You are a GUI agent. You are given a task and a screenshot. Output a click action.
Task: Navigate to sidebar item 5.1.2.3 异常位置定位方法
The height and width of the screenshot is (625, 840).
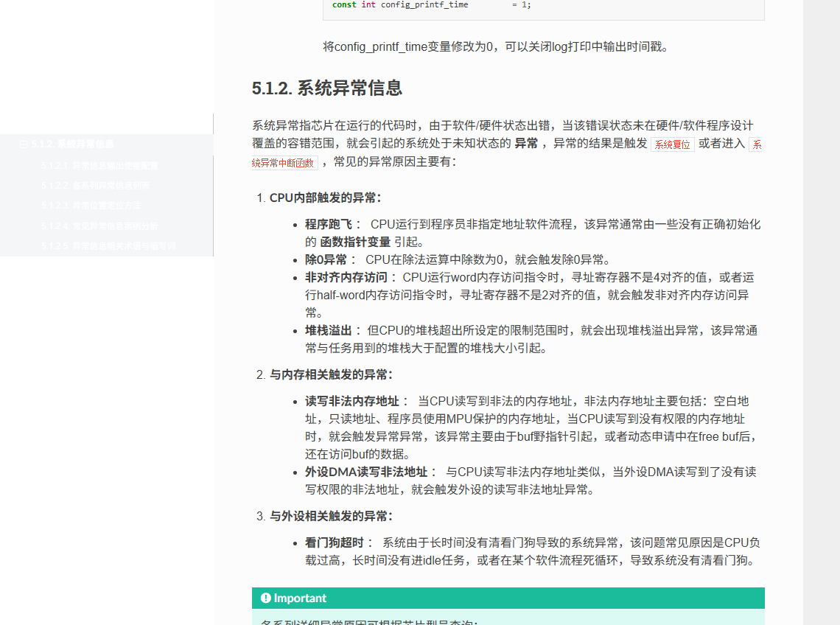(x=91, y=206)
